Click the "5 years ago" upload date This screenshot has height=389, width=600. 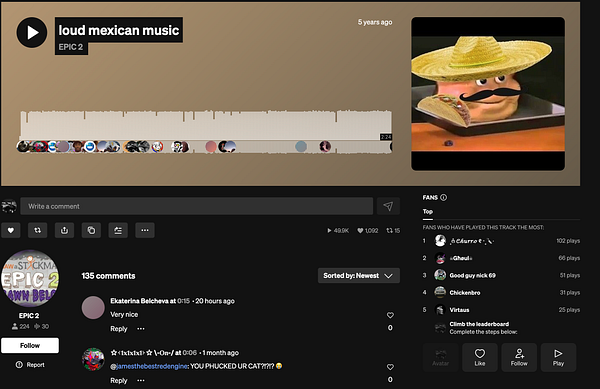(375, 22)
